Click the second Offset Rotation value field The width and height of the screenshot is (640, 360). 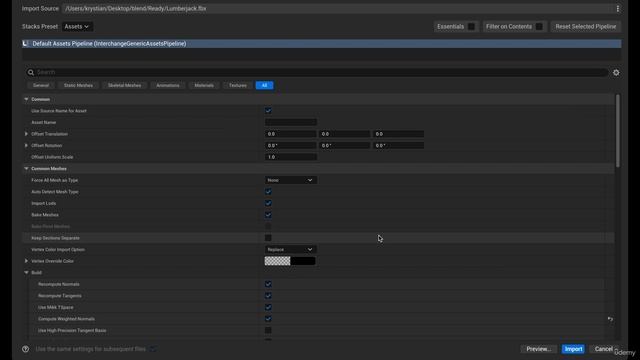click(344, 145)
